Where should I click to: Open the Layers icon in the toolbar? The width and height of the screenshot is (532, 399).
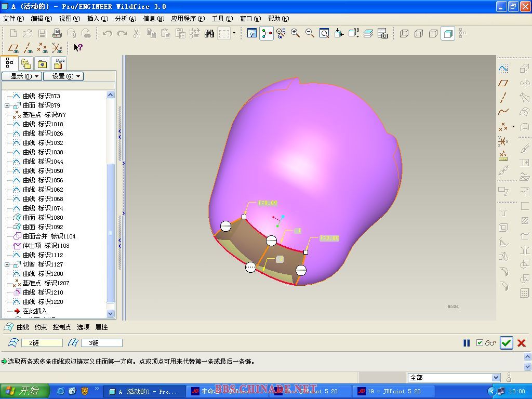[x=368, y=33]
